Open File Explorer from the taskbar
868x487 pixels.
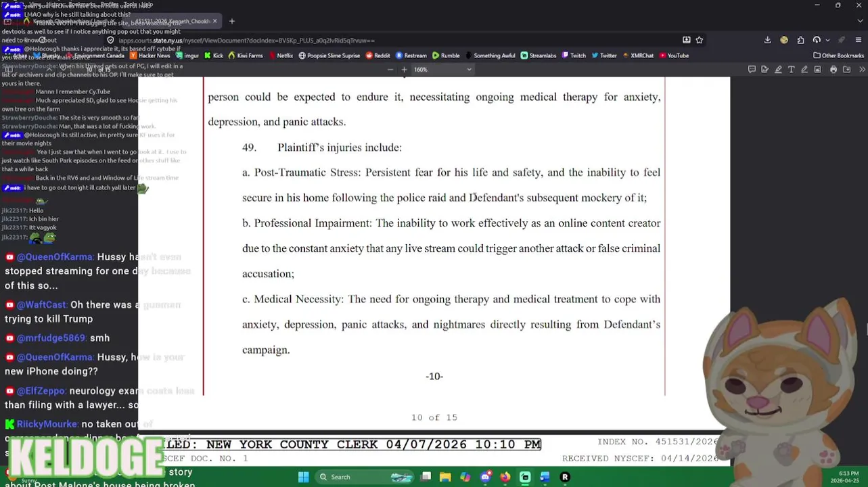[445, 477]
